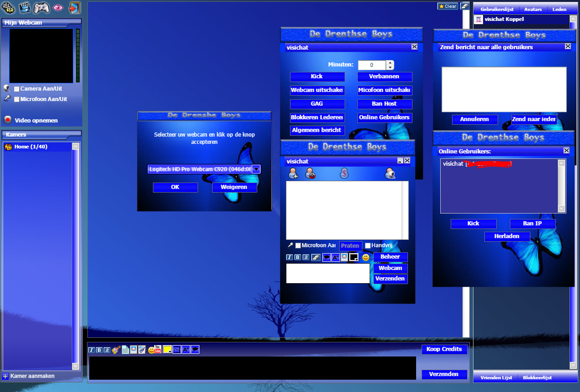Click the Algemeen bericht button
The height and width of the screenshot is (392, 580).
317,130
